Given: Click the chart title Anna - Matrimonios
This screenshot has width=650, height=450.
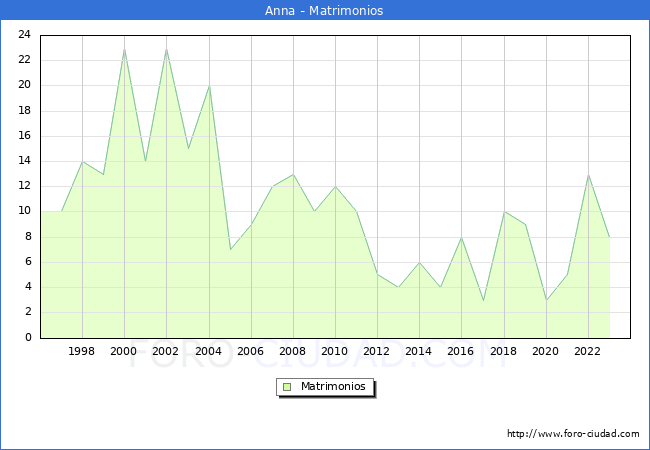Looking at the screenshot, I should click(324, 11).
